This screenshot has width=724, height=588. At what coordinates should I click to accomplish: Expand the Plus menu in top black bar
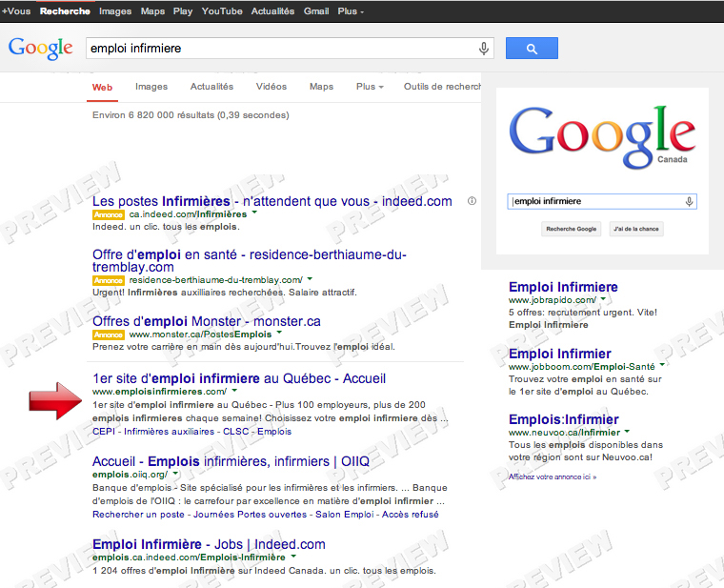coord(351,11)
